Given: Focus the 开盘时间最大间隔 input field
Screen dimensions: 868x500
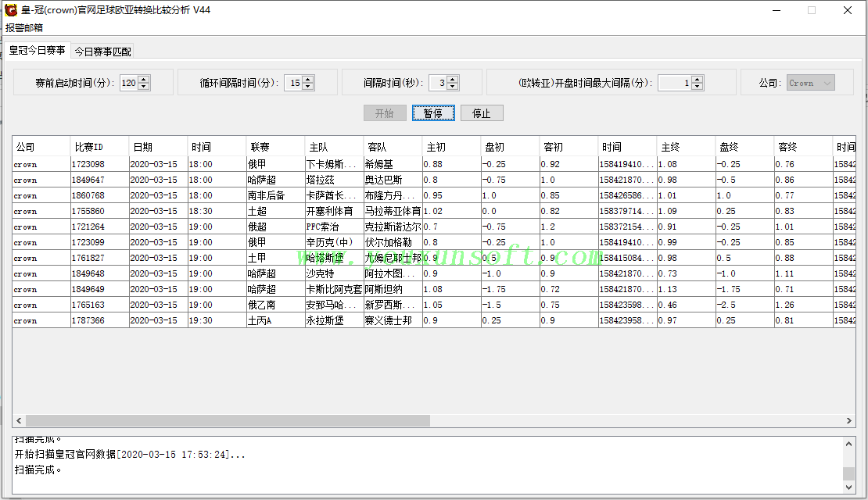Looking at the screenshot, I should coord(675,83).
